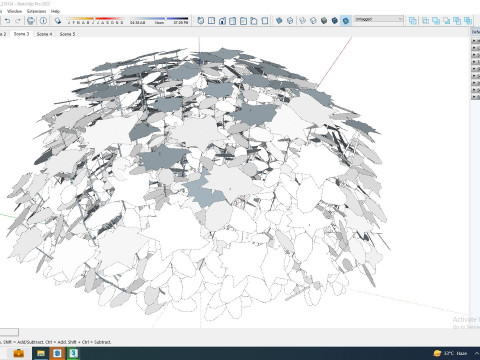Click the Undo arrow icon
Viewport: 480px width, 360px height.
point(7,21)
